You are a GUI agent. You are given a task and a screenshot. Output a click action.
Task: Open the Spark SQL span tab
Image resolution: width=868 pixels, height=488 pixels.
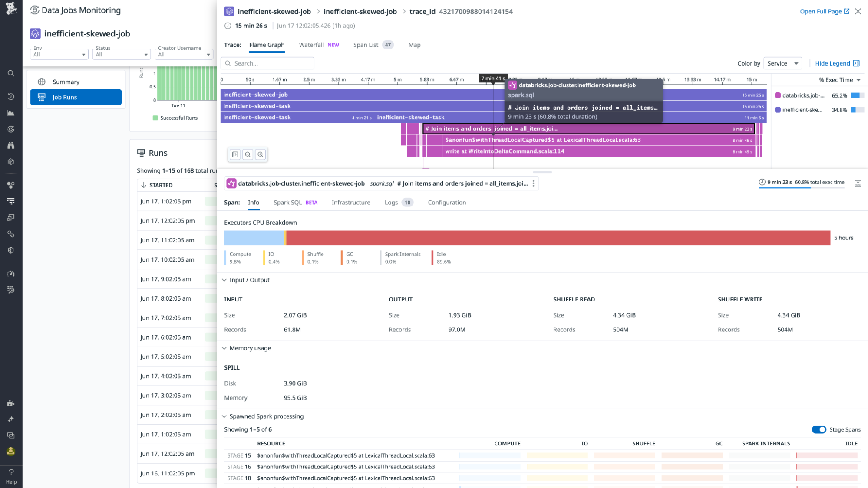pos(287,203)
